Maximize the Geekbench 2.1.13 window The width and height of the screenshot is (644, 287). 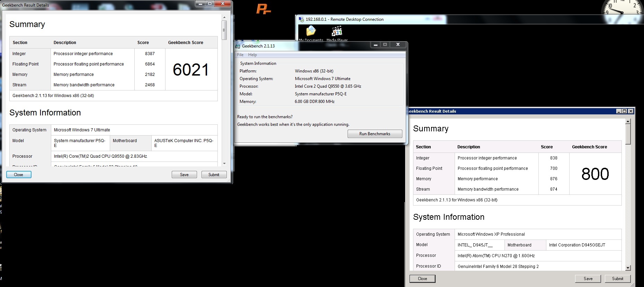click(x=385, y=45)
